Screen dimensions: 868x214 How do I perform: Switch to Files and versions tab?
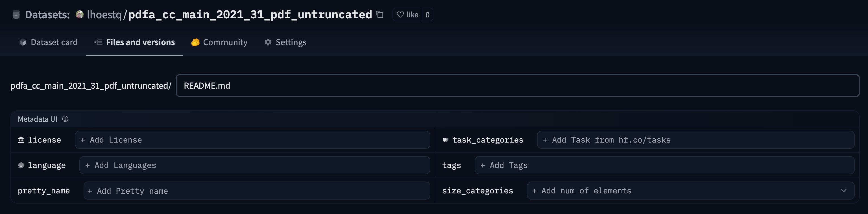134,42
